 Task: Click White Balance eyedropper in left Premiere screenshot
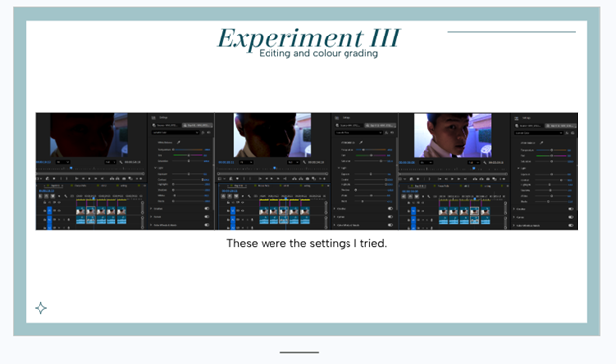click(178, 142)
